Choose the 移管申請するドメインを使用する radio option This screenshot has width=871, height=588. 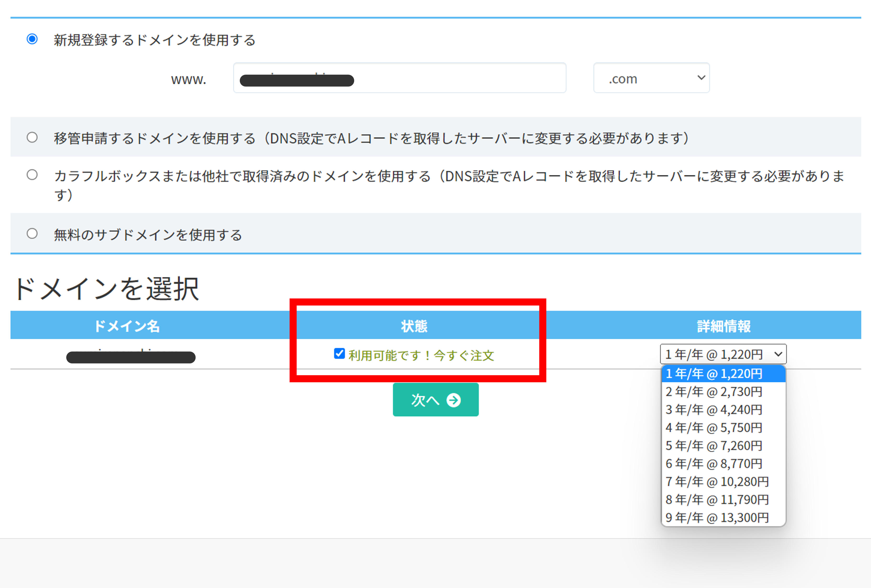tap(32, 137)
